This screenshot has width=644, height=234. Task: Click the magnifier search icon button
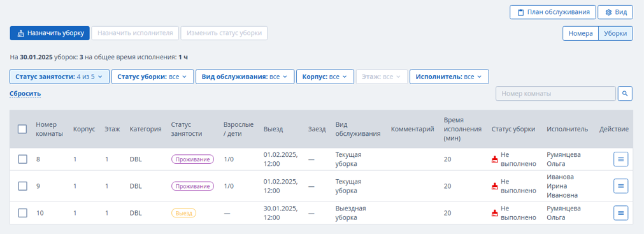click(x=625, y=93)
